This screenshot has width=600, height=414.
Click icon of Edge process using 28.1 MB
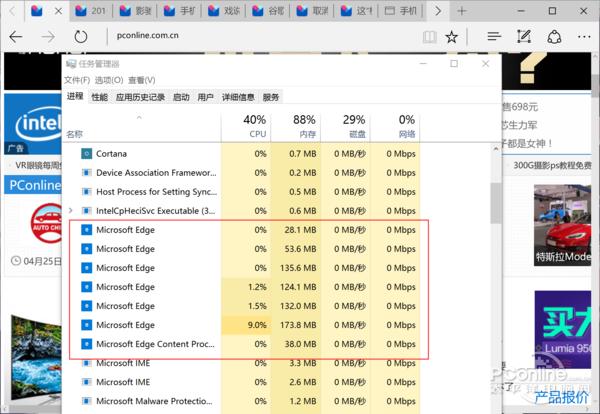(86, 230)
